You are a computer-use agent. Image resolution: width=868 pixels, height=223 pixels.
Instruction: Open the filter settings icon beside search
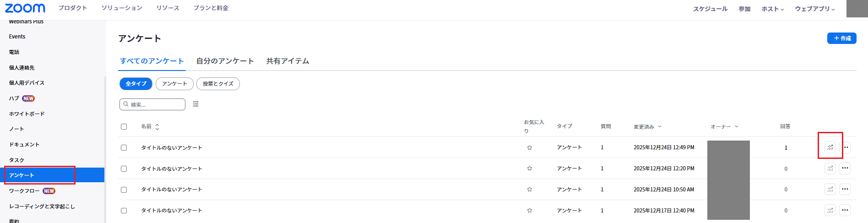tap(195, 104)
